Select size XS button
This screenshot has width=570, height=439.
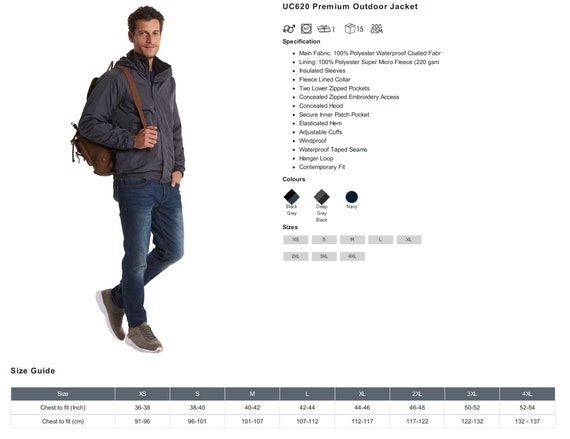click(296, 240)
